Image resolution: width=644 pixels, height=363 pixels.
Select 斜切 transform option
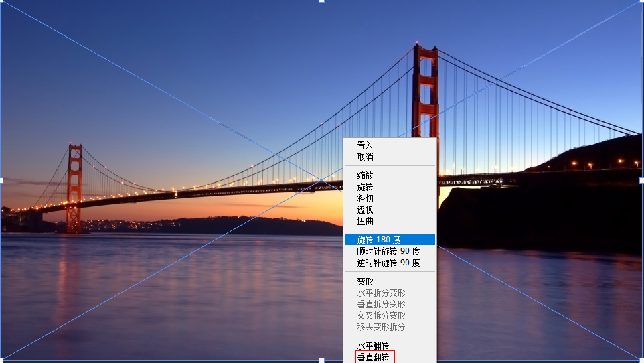[390, 198]
